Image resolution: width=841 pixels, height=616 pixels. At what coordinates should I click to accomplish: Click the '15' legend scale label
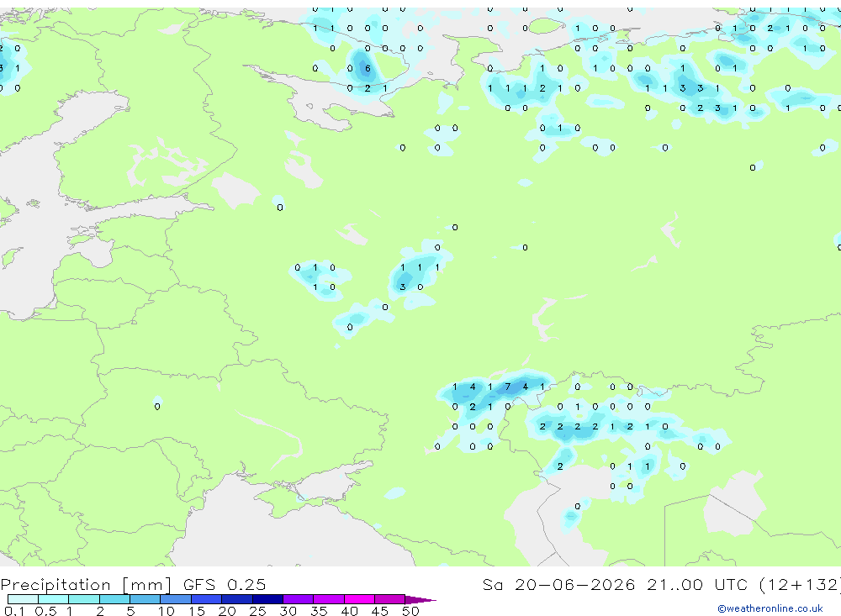point(197,611)
